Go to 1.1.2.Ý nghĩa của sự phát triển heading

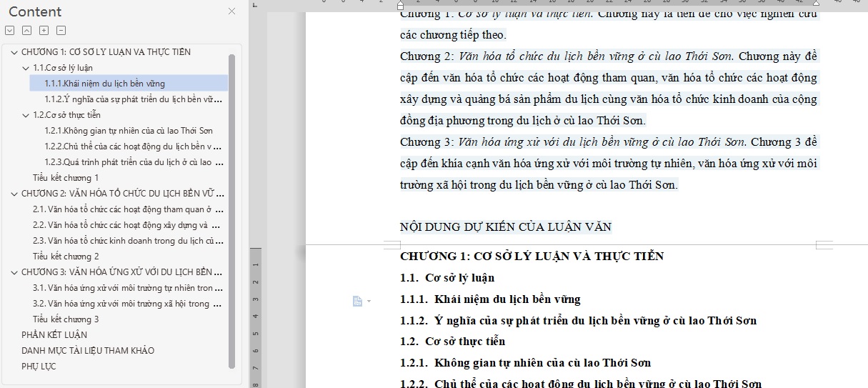pos(133,99)
